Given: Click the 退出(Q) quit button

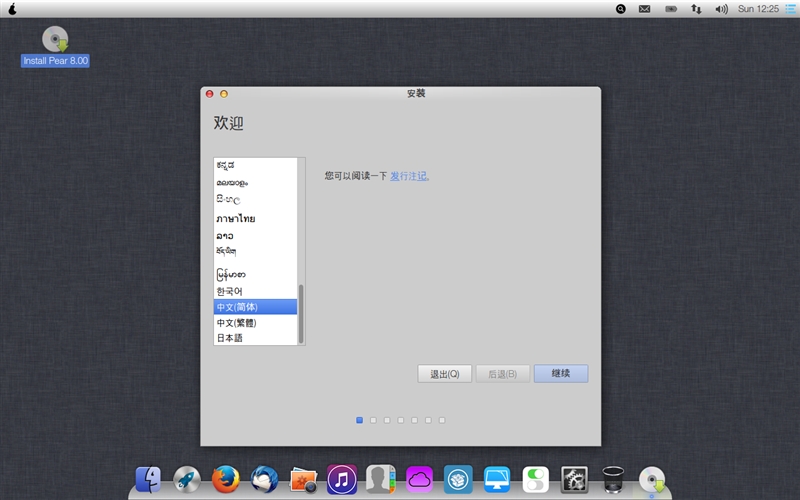Looking at the screenshot, I should tap(444, 373).
